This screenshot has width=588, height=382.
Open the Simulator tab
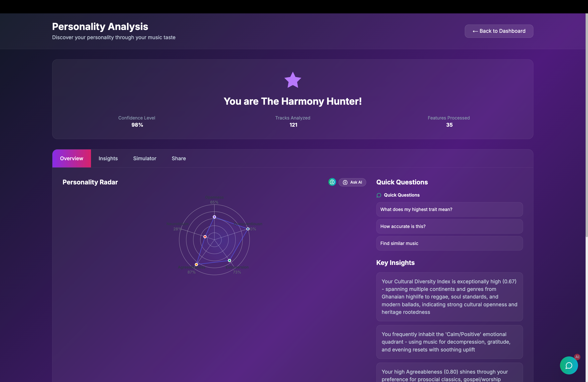point(145,158)
